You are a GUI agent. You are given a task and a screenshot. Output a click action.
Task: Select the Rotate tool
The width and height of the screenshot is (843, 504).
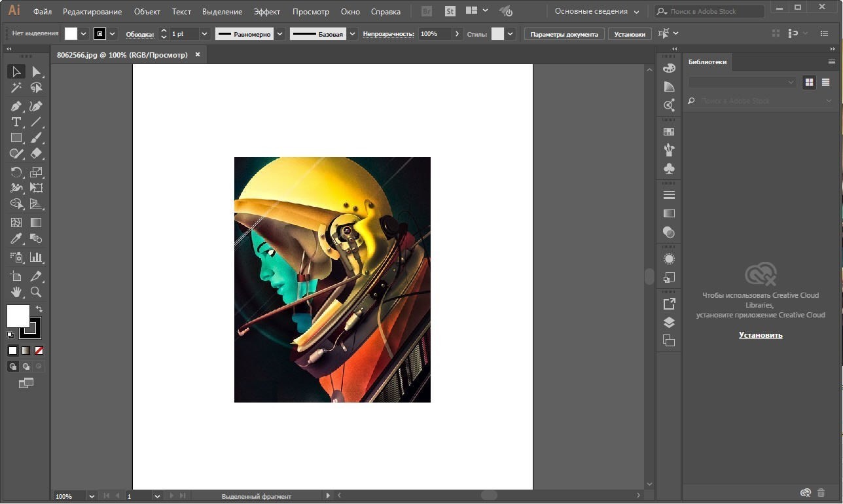click(16, 172)
